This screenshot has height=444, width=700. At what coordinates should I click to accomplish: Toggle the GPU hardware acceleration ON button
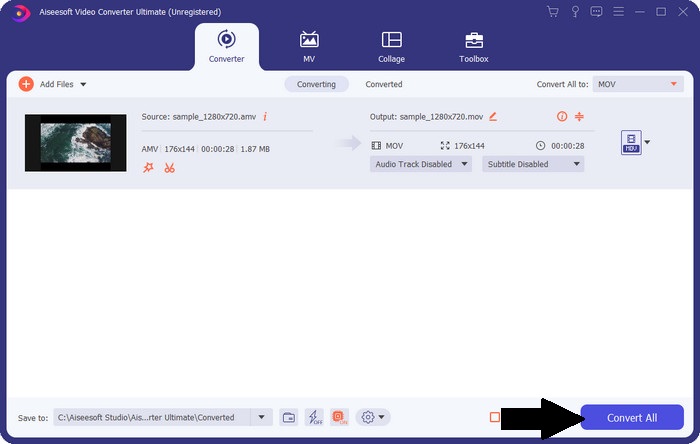click(x=339, y=417)
